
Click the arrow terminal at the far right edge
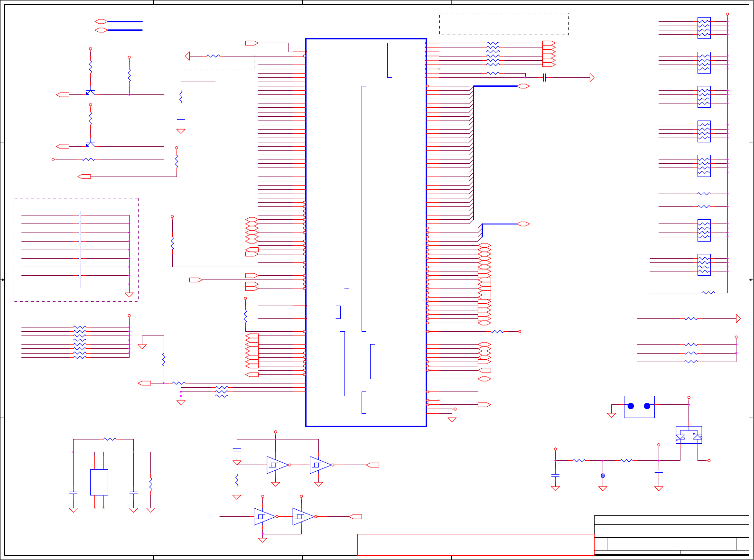click(738, 319)
